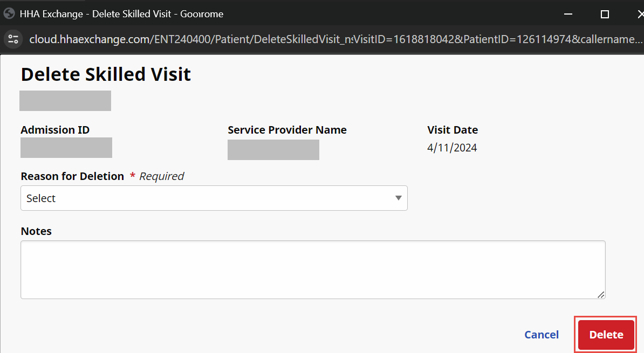
Task: Click the globe icon in title bar
Action: (9, 14)
